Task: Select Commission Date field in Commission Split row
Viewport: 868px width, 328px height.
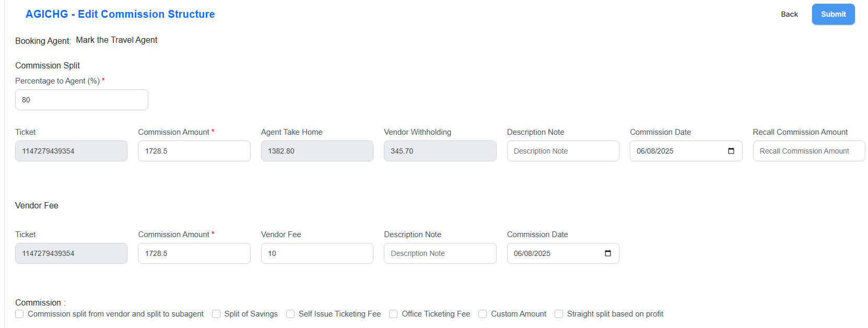Action: coord(686,151)
